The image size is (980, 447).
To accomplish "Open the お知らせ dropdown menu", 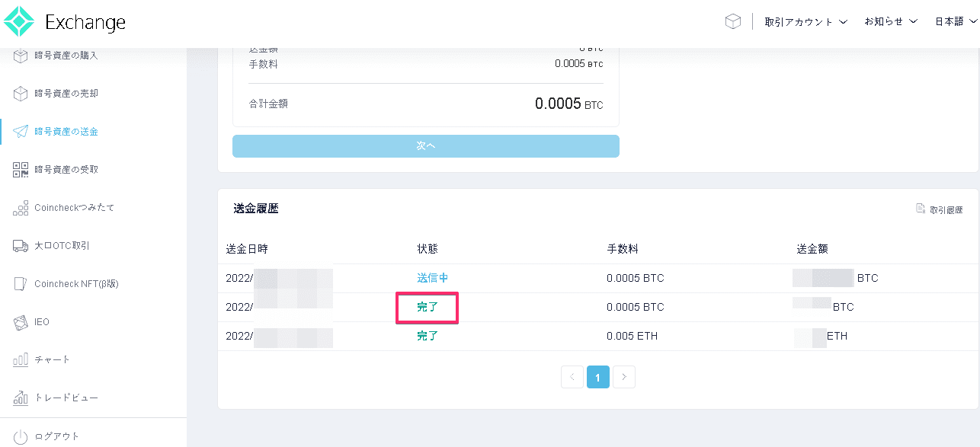I will (x=890, y=22).
